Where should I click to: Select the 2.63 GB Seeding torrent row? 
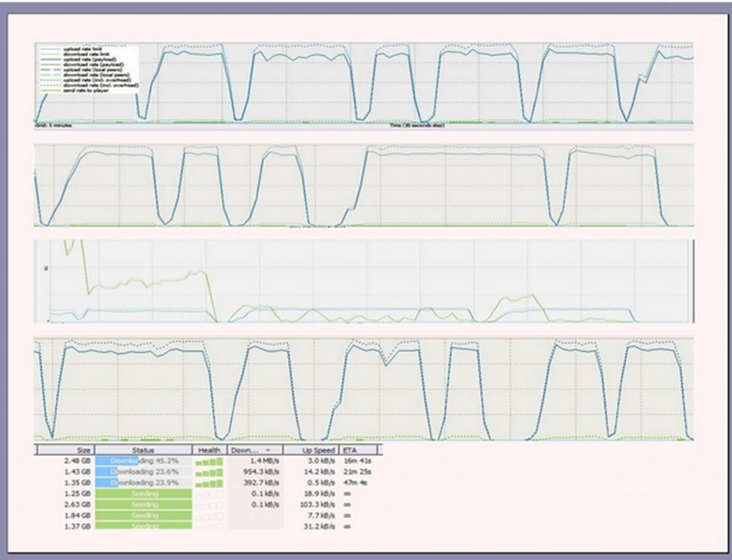click(207, 505)
